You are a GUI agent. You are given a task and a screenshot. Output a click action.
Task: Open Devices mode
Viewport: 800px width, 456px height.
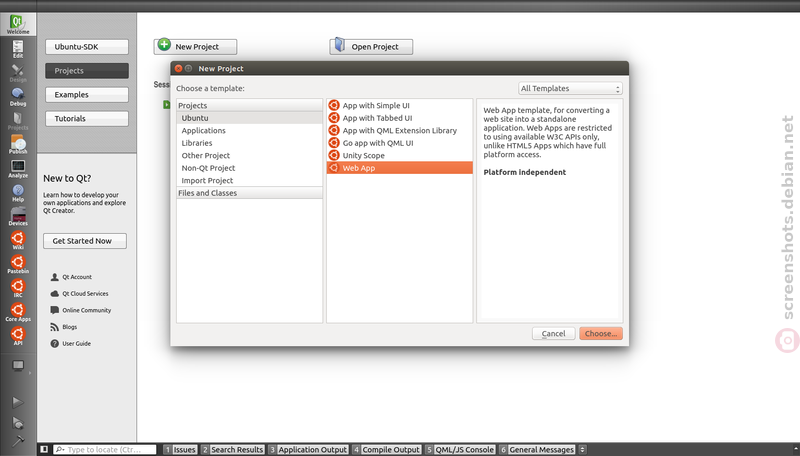18,216
